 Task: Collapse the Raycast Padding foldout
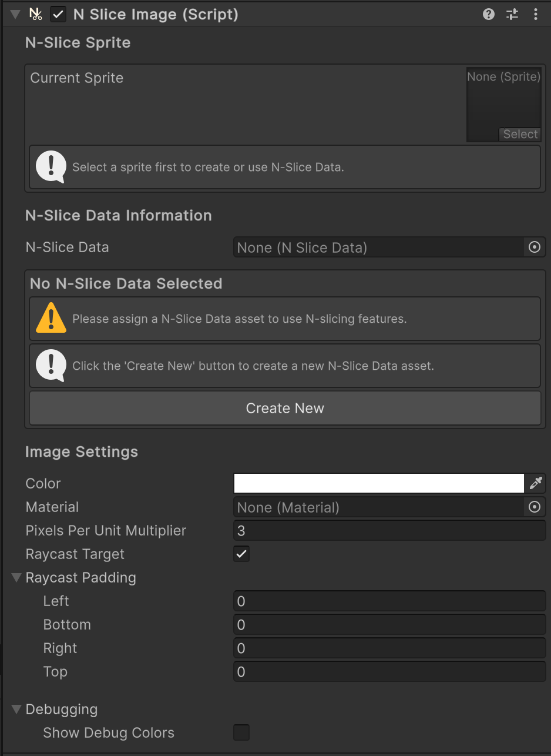point(16,578)
